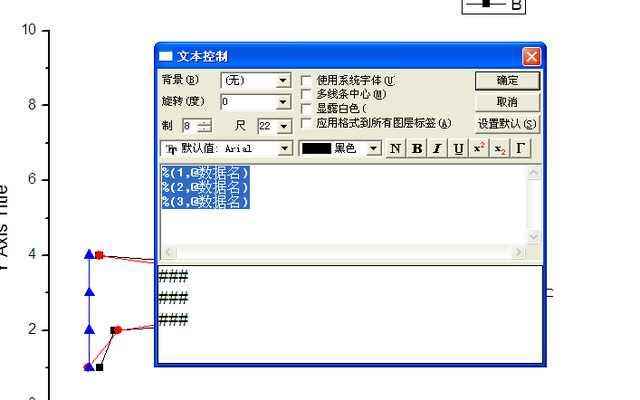640x400 pixels.
Task: Click the text line %(1,@数据名)
Action: point(205,173)
